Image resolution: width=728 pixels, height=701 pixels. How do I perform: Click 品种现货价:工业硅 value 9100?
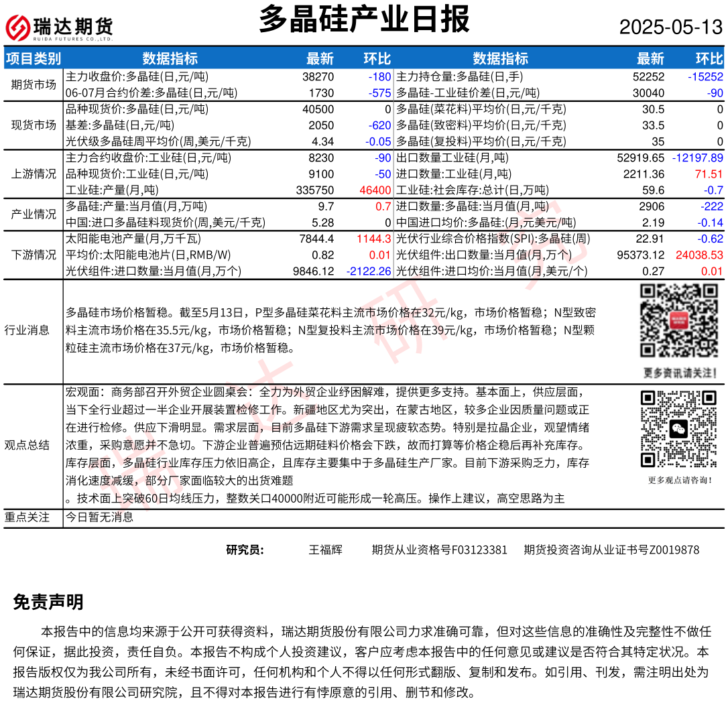coord(321,174)
